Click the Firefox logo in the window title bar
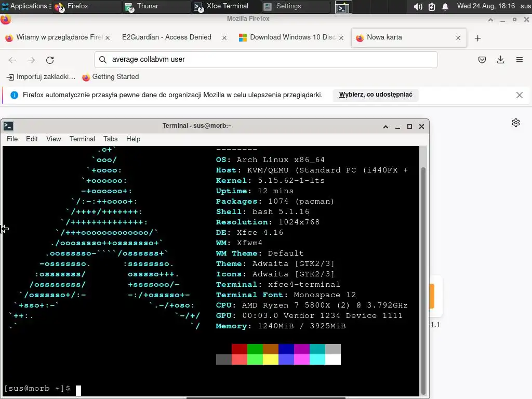Viewport: 532px width, 399px height. click(5, 19)
